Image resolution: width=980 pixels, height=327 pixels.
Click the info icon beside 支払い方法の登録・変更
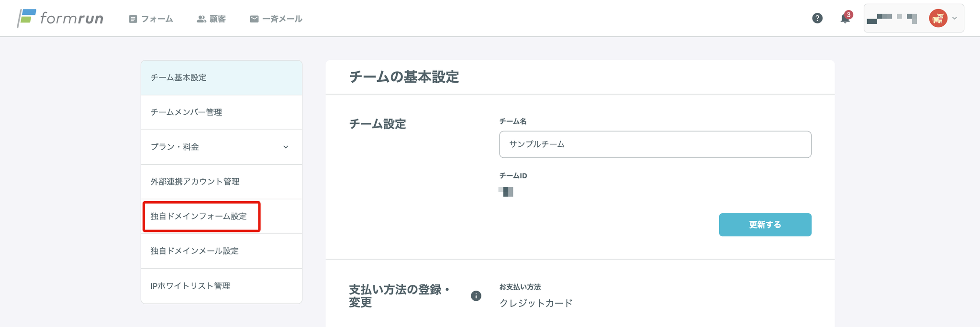pos(476,296)
